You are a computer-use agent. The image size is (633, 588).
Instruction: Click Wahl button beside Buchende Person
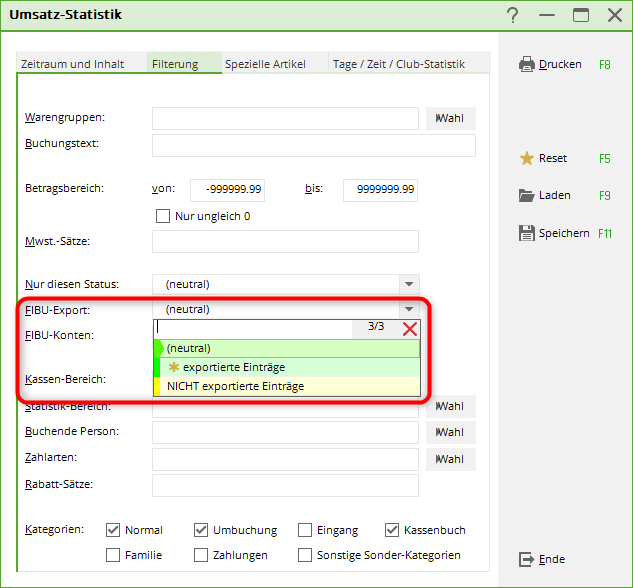click(x=450, y=433)
